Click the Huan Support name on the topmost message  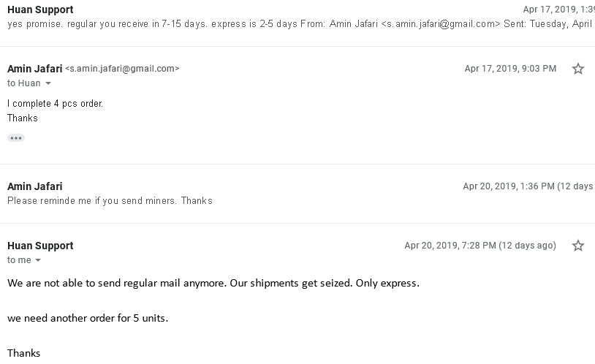point(40,10)
